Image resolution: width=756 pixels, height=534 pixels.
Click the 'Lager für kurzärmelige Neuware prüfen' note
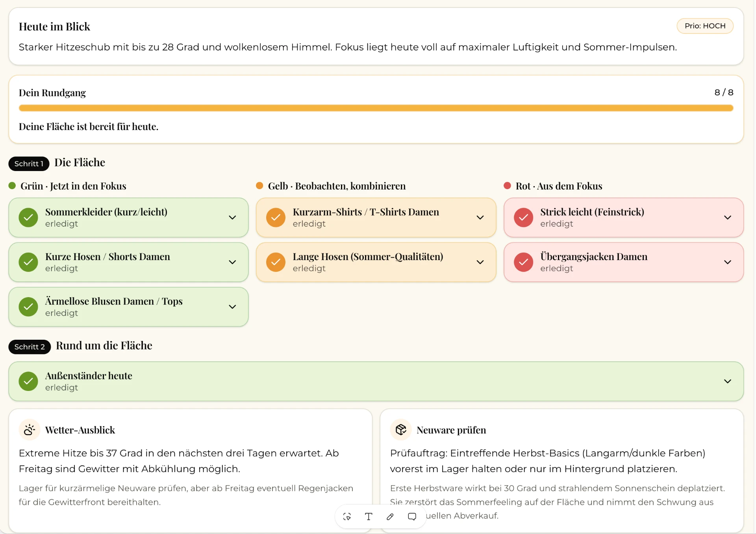click(186, 495)
